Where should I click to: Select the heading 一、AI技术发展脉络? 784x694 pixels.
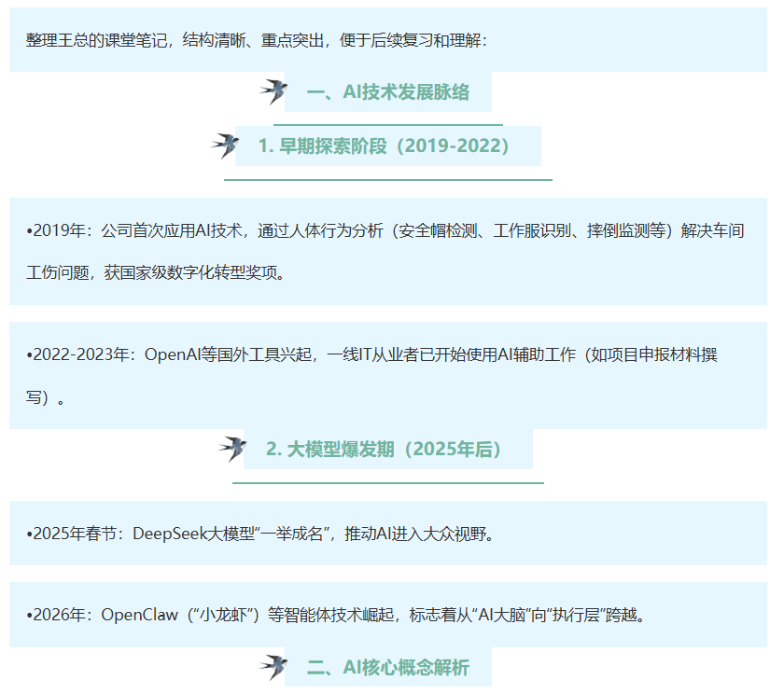[x=387, y=92]
